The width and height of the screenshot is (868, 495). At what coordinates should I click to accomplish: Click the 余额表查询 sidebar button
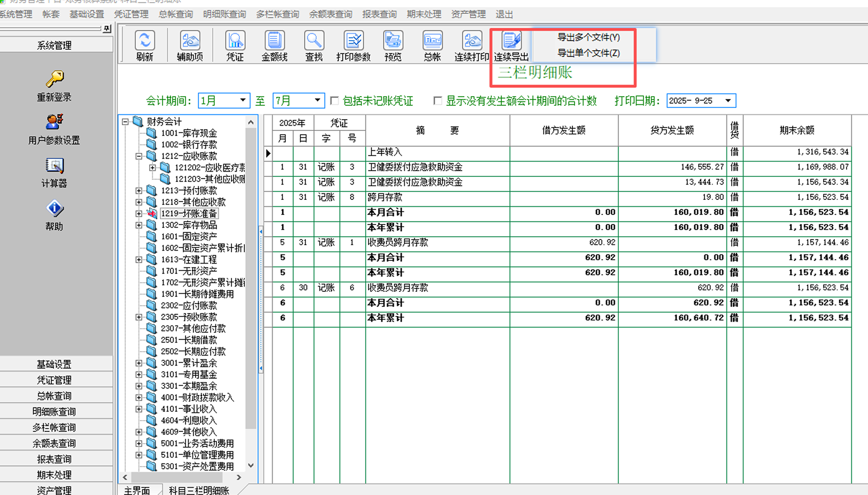55,443
